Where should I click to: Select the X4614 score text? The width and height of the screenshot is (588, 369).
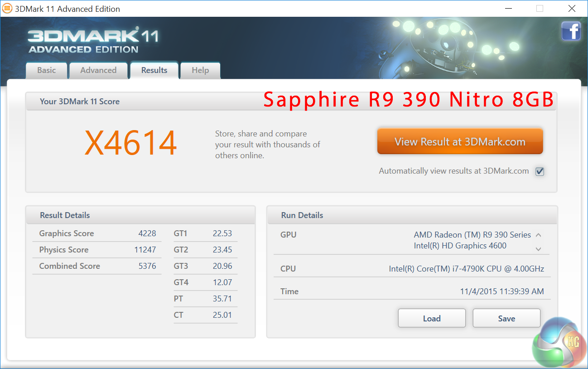[131, 142]
